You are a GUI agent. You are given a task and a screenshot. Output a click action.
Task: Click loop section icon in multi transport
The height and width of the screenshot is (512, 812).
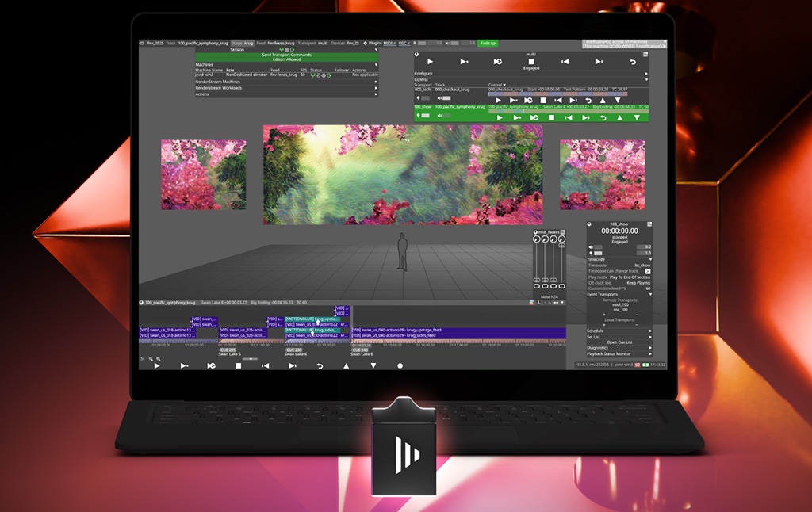click(498, 62)
